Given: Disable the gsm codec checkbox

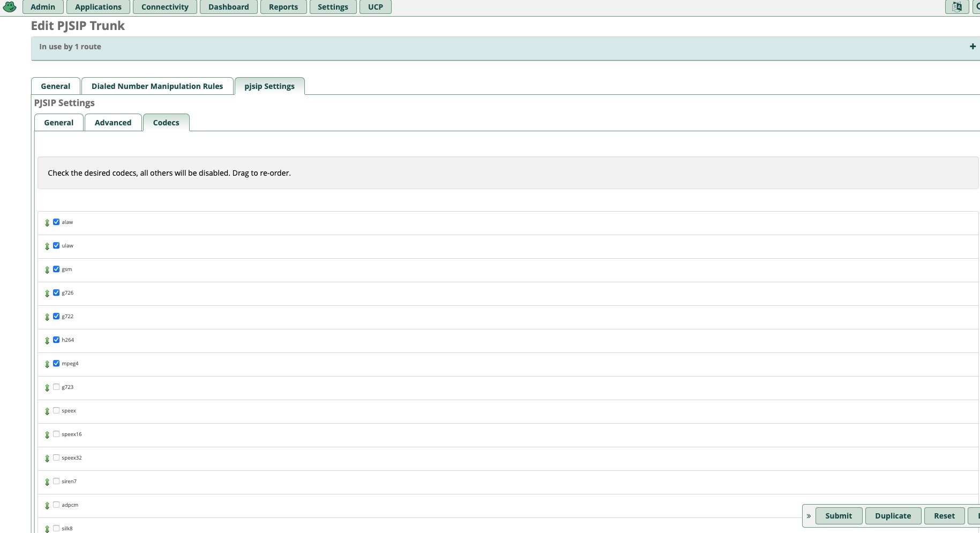Looking at the screenshot, I should pyautogui.click(x=56, y=269).
